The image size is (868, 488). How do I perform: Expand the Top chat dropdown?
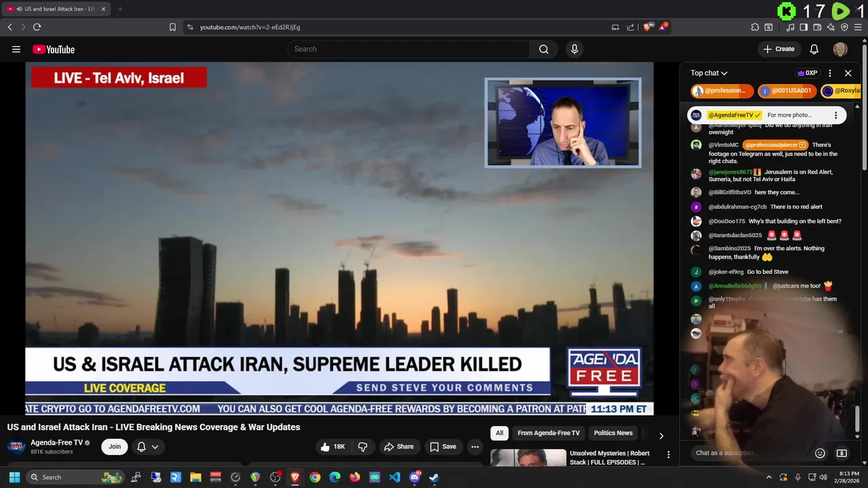click(x=709, y=73)
